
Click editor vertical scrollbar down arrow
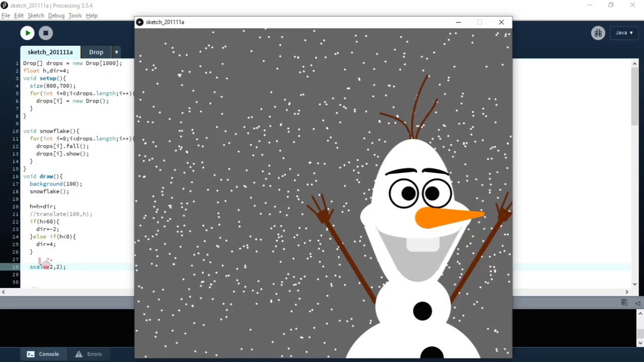click(635, 284)
